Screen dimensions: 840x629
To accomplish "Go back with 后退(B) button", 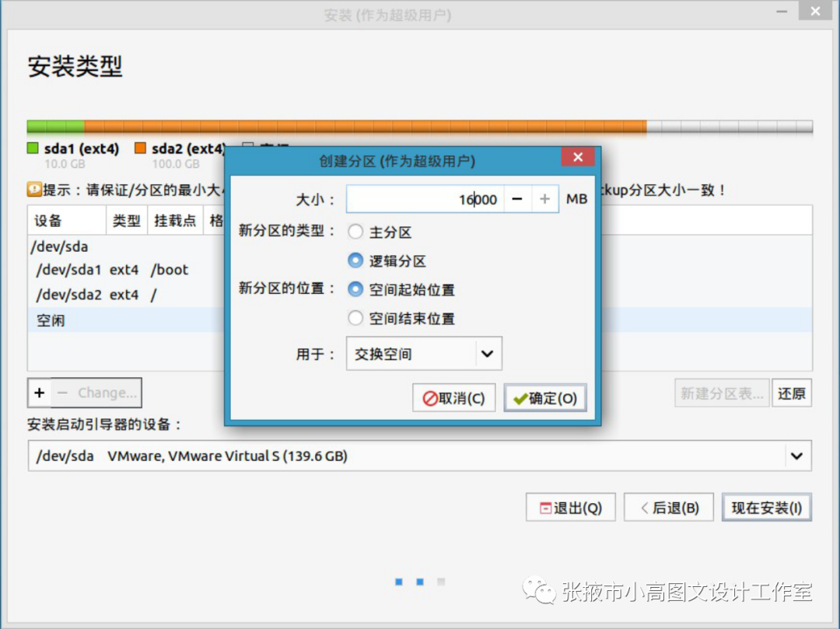I will [669, 507].
